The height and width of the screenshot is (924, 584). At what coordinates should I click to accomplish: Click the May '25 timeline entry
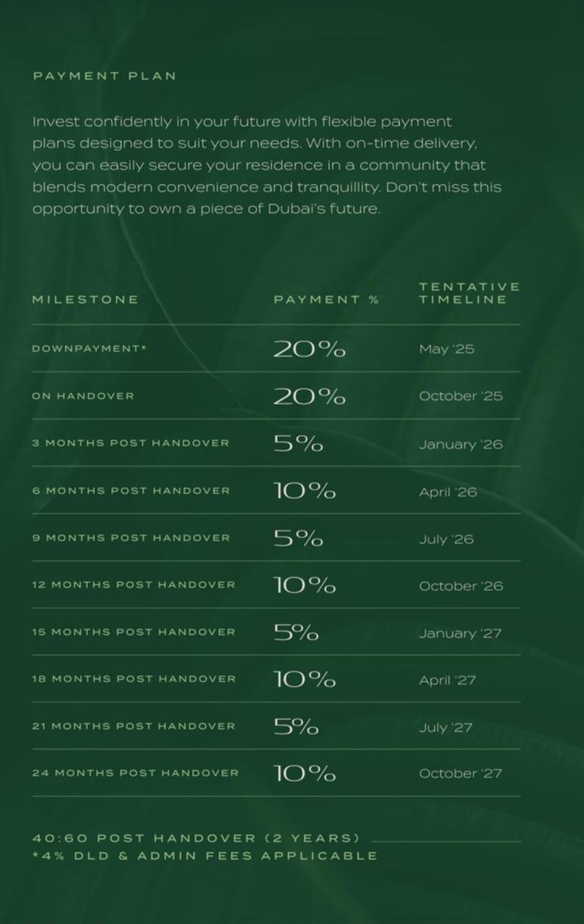(446, 349)
